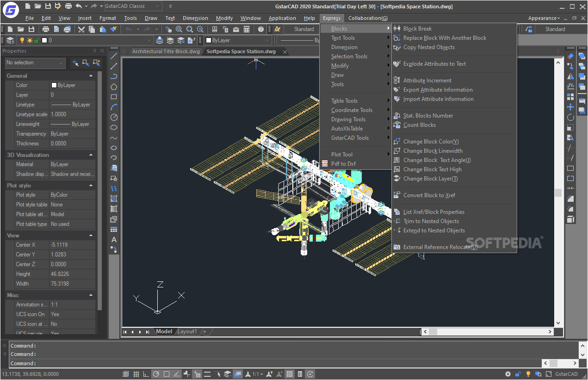
Task: Select the Arc draw tool
Action: tap(114, 107)
